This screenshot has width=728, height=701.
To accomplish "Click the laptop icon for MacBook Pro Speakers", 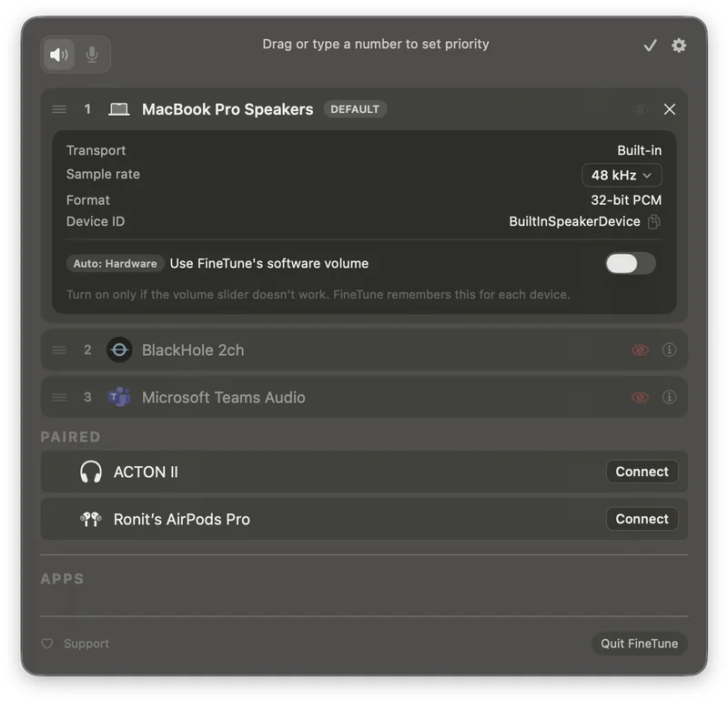I will point(119,109).
